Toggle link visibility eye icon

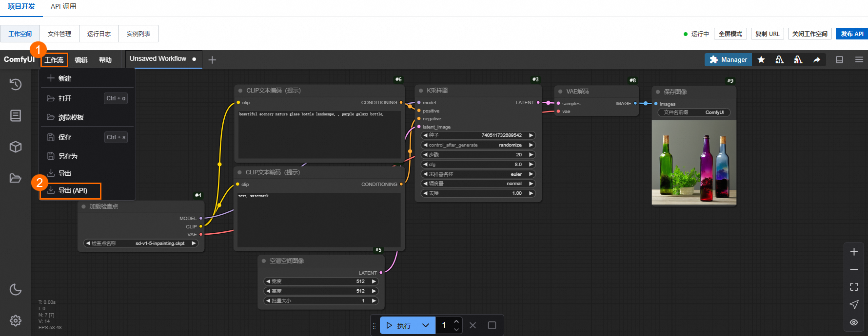(x=854, y=322)
